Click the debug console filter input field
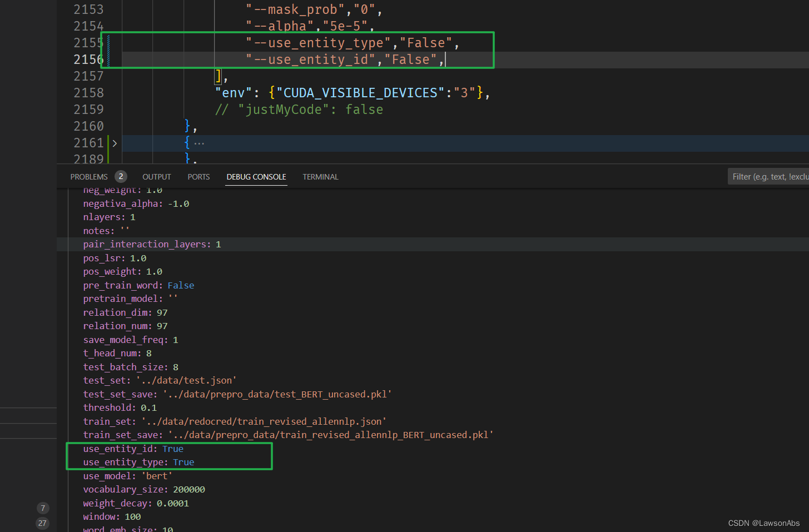Viewport: 809px width, 532px height. coord(768,177)
